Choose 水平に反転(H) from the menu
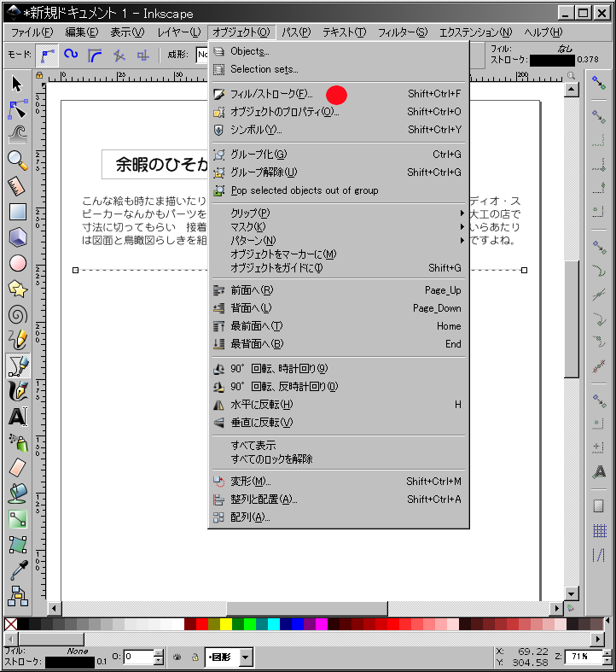The width and height of the screenshot is (616, 672). pyautogui.click(x=339, y=405)
